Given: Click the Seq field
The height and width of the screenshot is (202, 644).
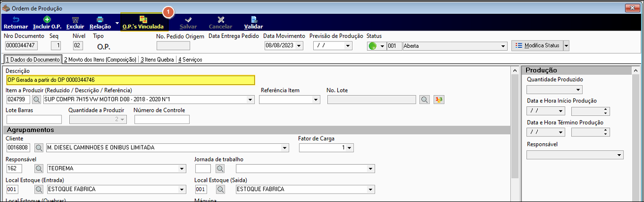Looking at the screenshot, I should [x=56, y=46].
